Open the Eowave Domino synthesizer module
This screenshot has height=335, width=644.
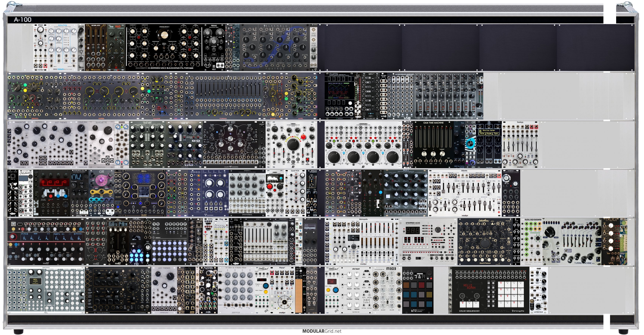click(511, 193)
